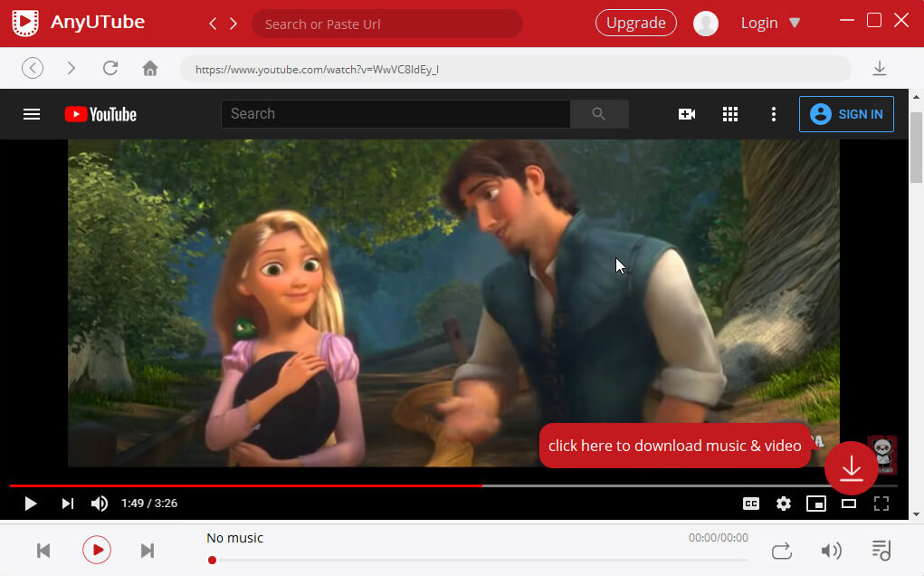Go back with the title bar left arrow
924x576 pixels.
pos(213,24)
